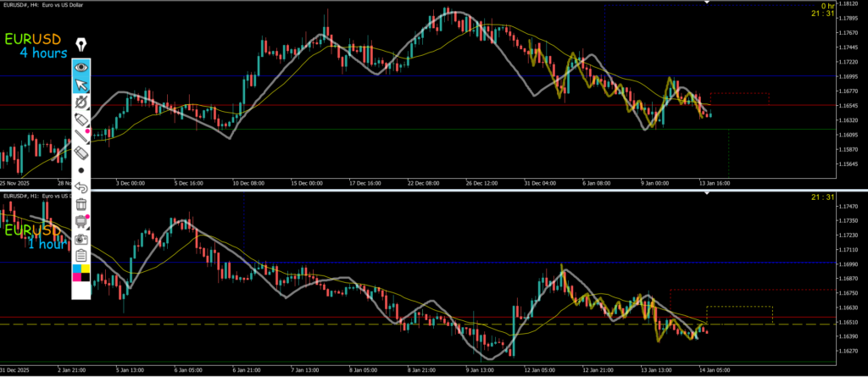868x377 pixels.
Task: Pick the yellow color swatch
Action: click(86, 269)
